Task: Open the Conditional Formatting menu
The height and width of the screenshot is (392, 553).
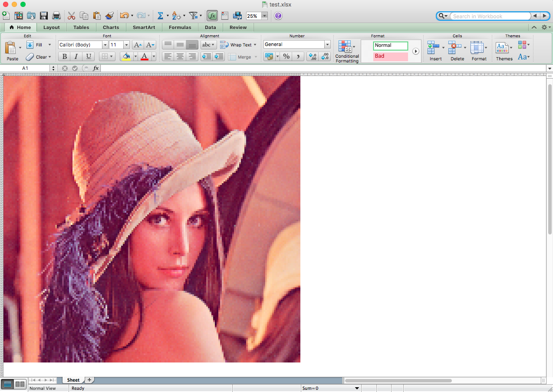Action: click(347, 51)
